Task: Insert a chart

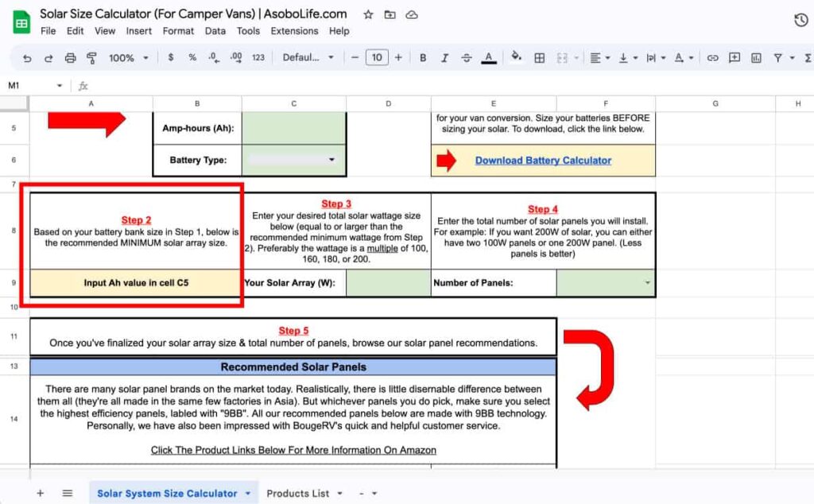Action: [x=757, y=58]
